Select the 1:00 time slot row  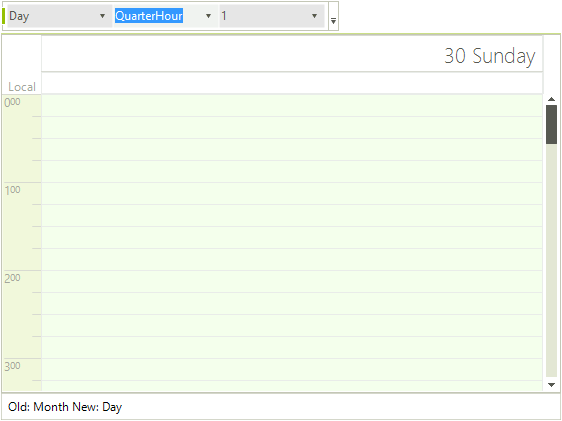pyautogui.click(x=292, y=193)
